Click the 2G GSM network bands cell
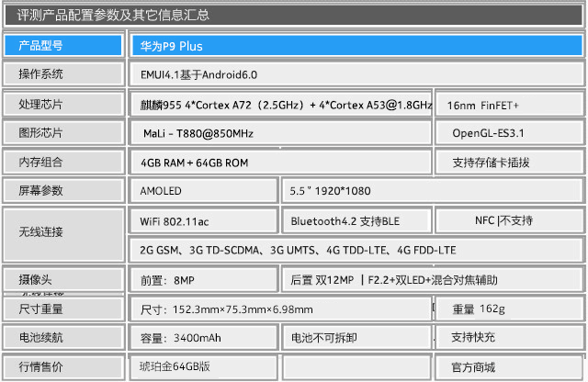Image resolution: width=588 pixels, height=382 pixels. 356,250
